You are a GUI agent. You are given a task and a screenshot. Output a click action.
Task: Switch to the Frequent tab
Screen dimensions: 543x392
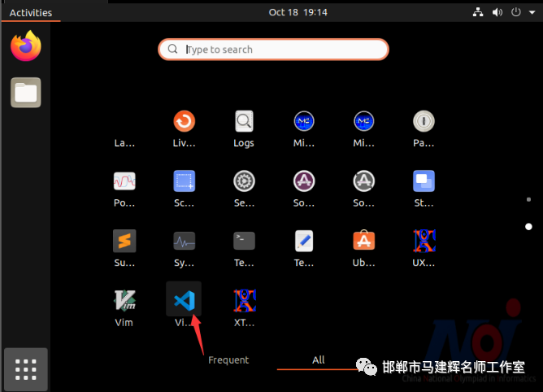[x=228, y=360]
